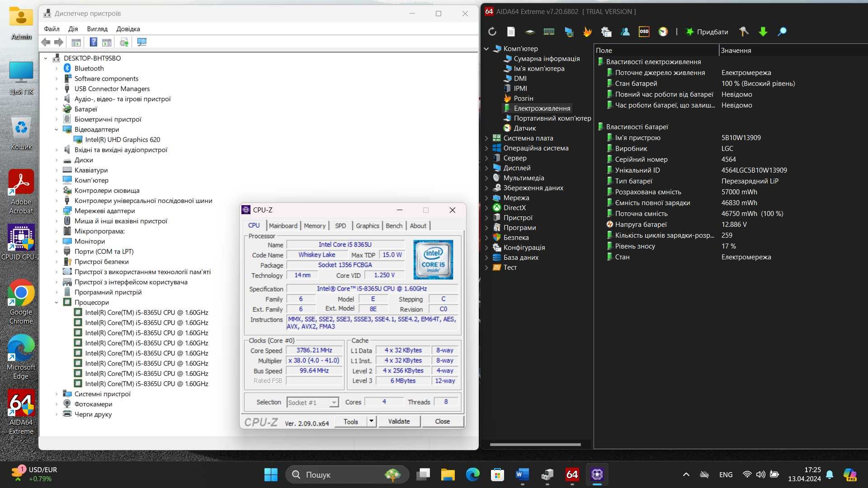This screenshot has height=488, width=868.
Task: Select Сумарна інформація in AIDA64 tree
Action: point(547,58)
